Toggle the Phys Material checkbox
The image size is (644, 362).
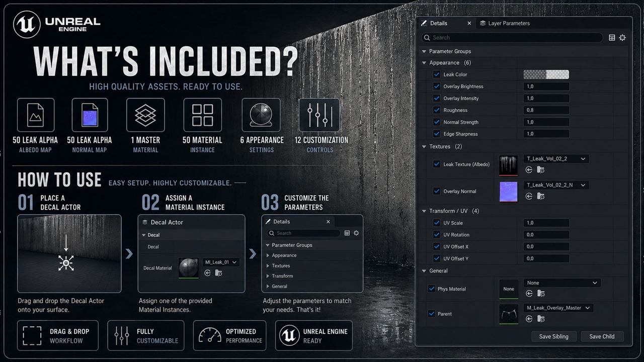tap(431, 289)
